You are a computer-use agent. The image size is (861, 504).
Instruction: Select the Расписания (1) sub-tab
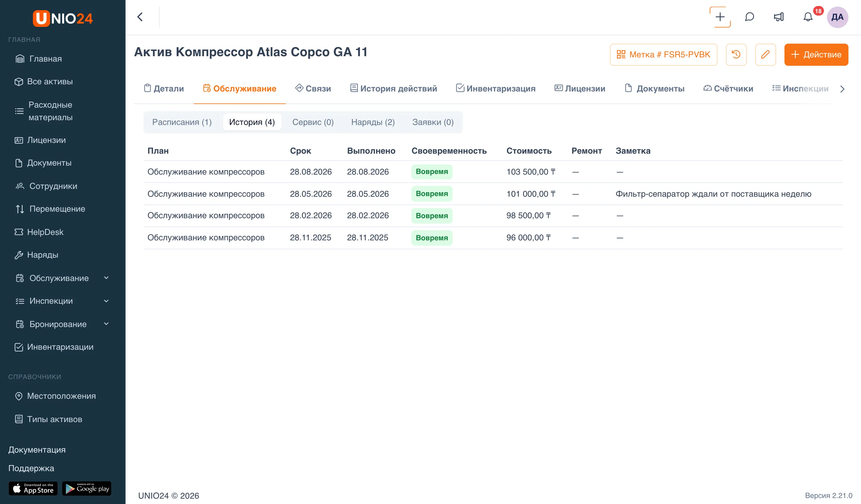pos(182,122)
